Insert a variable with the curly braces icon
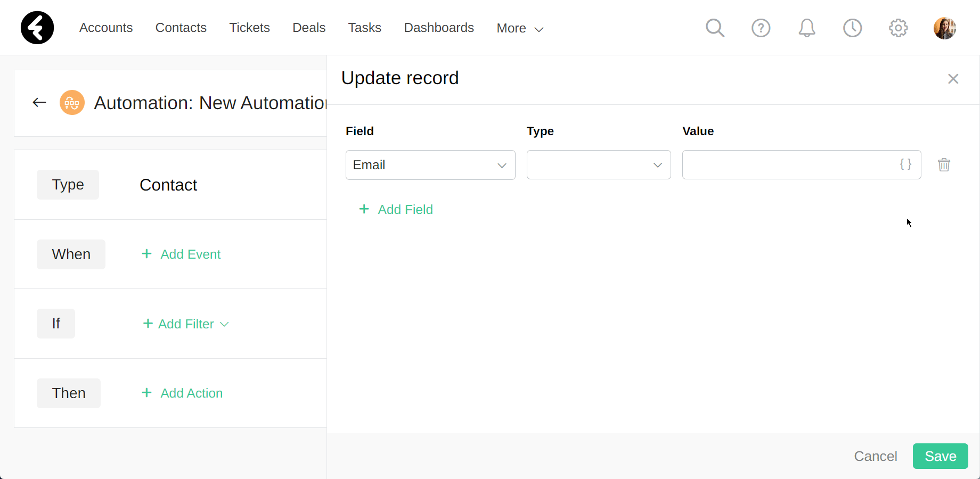 point(905,164)
